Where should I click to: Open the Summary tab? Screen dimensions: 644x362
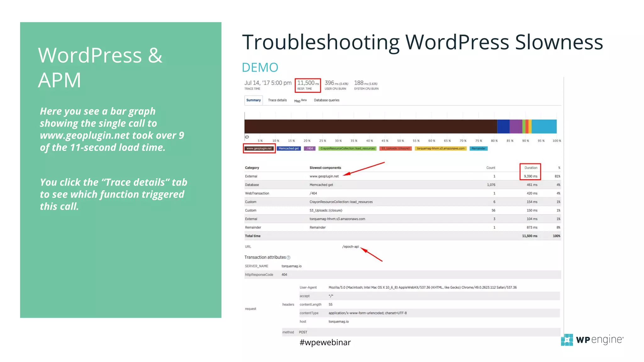253,100
